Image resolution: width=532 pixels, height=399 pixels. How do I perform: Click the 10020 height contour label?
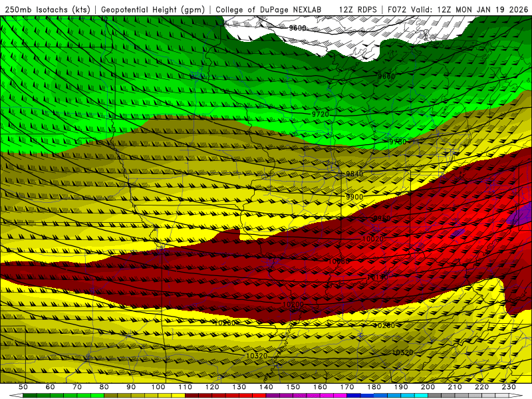373,239
